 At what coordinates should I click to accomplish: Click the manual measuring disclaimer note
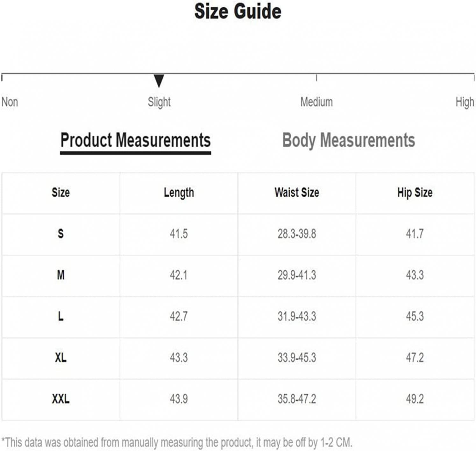click(177, 442)
